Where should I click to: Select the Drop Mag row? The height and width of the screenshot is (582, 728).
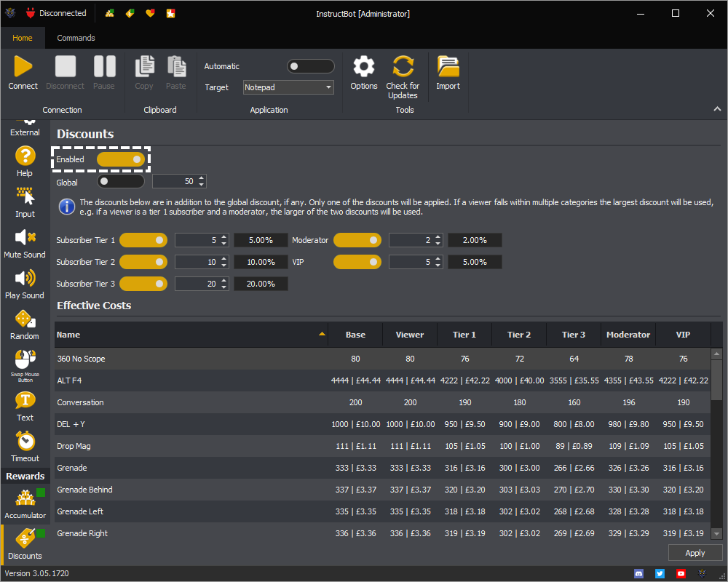pos(382,446)
